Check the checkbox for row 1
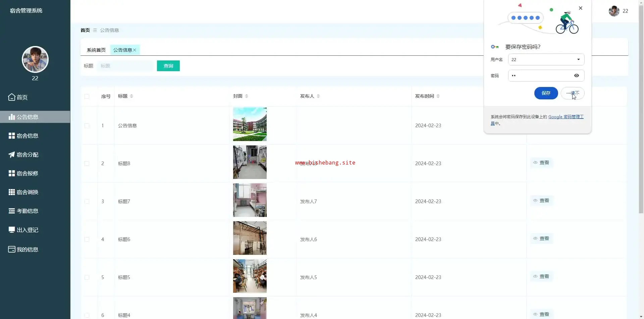This screenshot has width=644, height=319. coord(87,126)
